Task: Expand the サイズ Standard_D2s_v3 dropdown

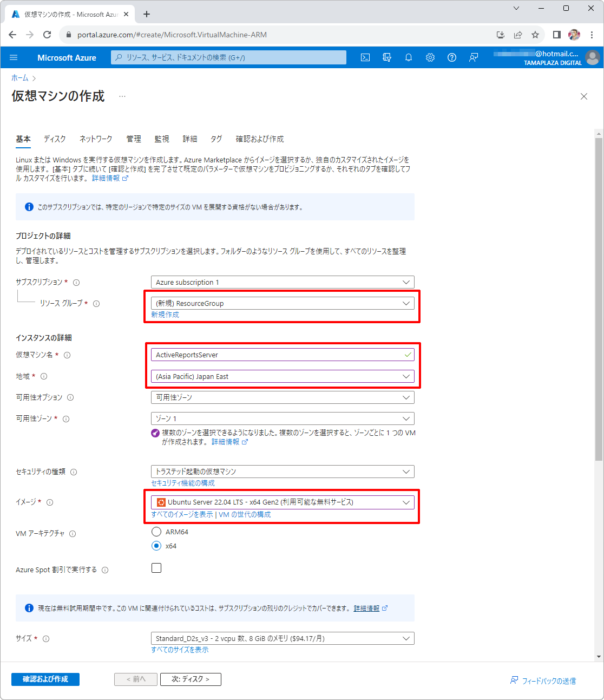Action: pos(283,638)
